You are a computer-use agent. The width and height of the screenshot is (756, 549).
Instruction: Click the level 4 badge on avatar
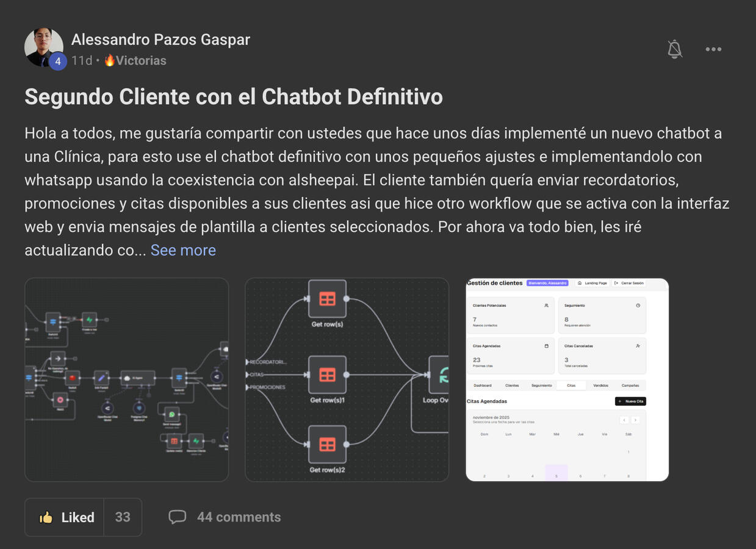(x=57, y=61)
